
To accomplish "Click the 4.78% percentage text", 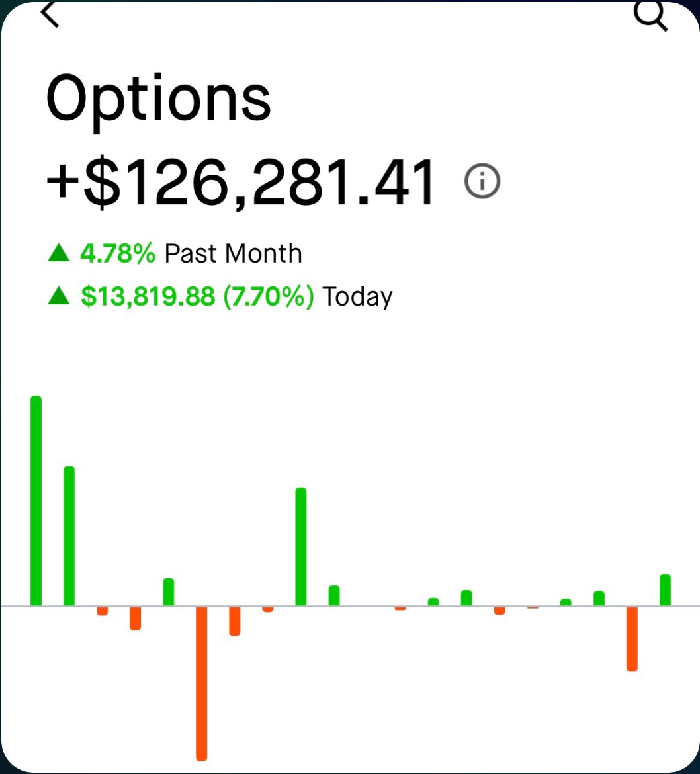I will 118,253.
